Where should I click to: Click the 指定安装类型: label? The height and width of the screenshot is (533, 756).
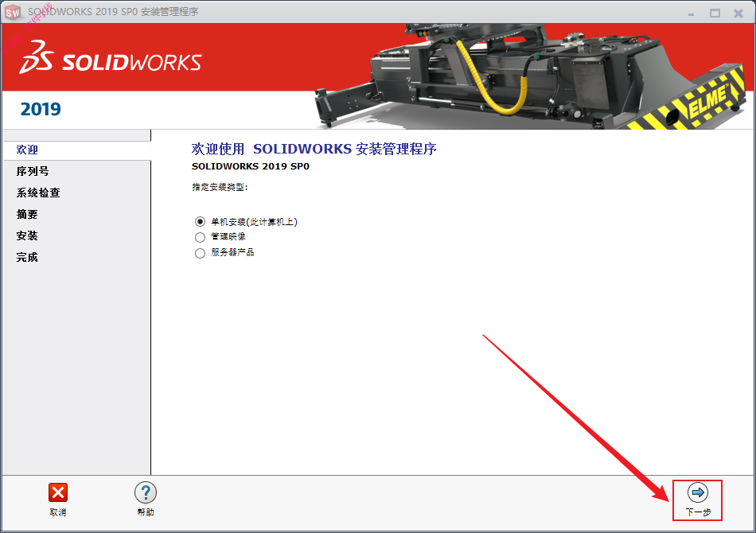pyautogui.click(x=220, y=187)
